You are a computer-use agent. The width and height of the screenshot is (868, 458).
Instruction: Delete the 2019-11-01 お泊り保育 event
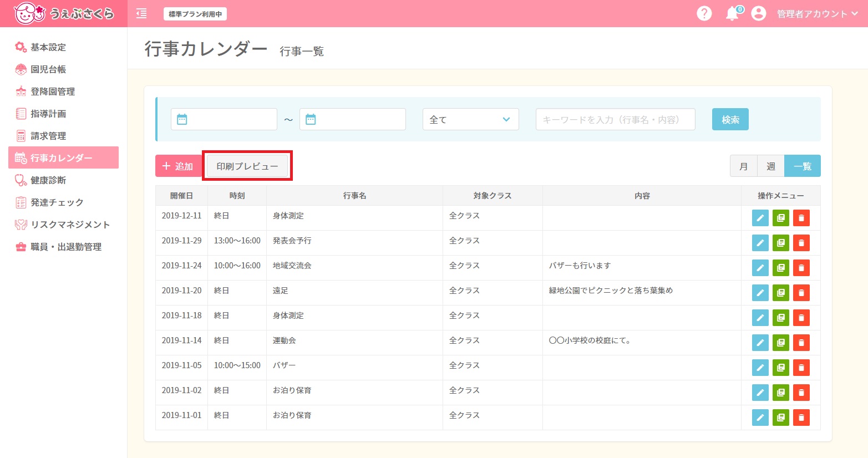(x=801, y=418)
